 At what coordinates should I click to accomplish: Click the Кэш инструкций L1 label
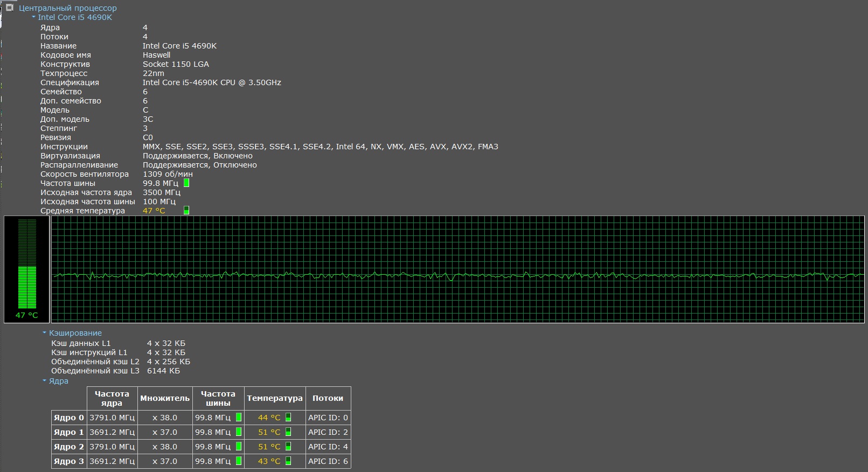tap(89, 352)
